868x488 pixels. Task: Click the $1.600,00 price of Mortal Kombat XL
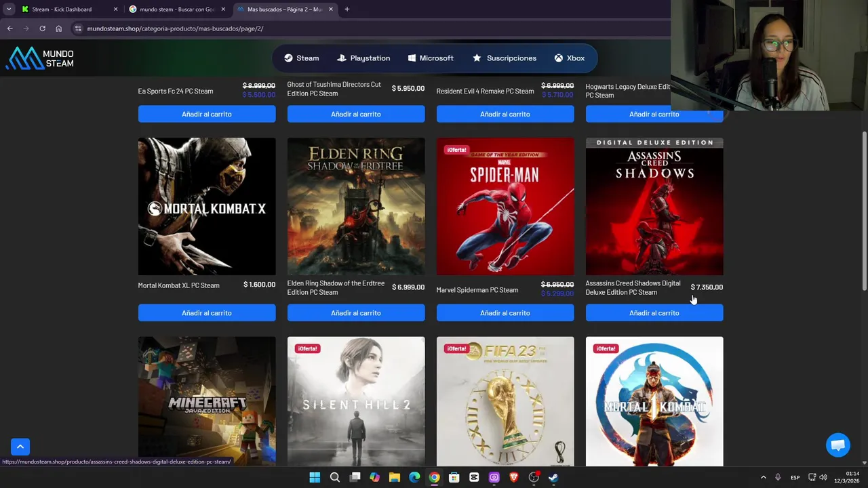point(259,285)
